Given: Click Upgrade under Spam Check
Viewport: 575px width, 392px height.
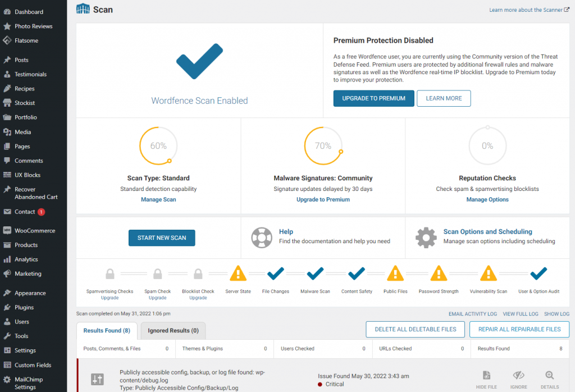Looking at the screenshot, I should point(158,298).
